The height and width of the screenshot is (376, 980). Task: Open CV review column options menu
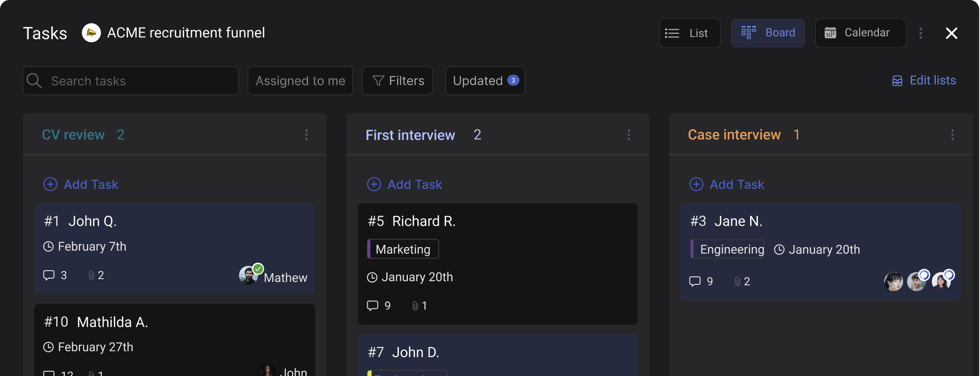coord(306,135)
